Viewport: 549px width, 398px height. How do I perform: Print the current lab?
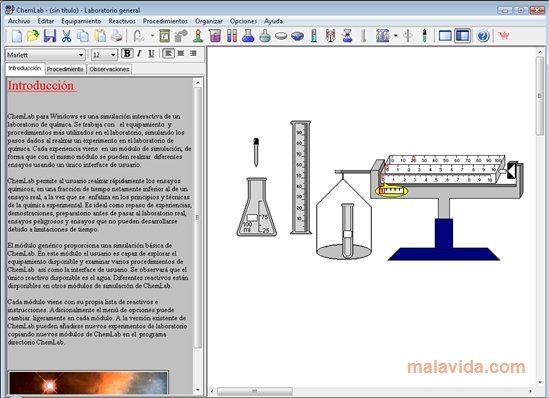[x=116, y=36]
